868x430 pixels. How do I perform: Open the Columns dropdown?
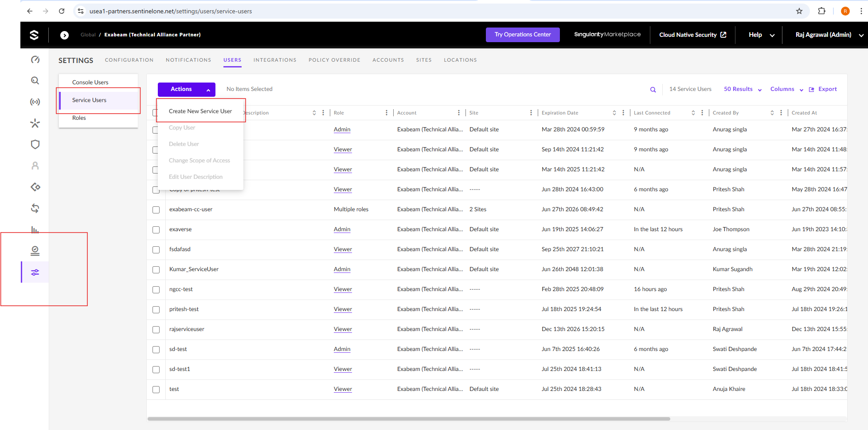(x=786, y=89)
